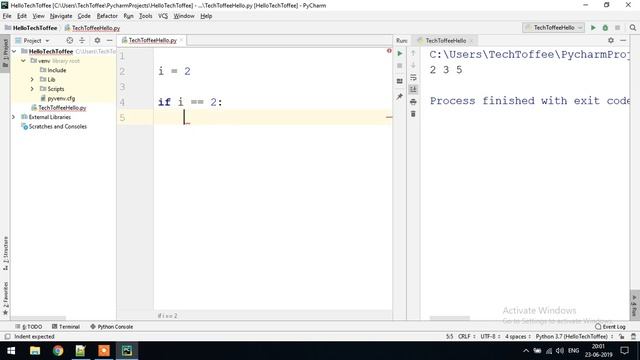640x360 pixels.
Task: Hide the Project panel with the minus icon
Action: (x=109, y=40)
